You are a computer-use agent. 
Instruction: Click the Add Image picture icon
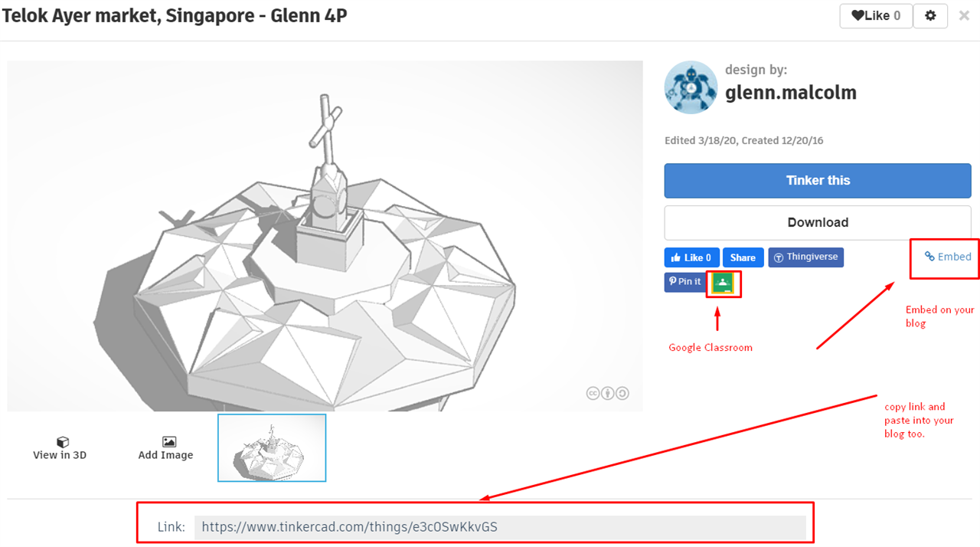(x=169, y=442)
